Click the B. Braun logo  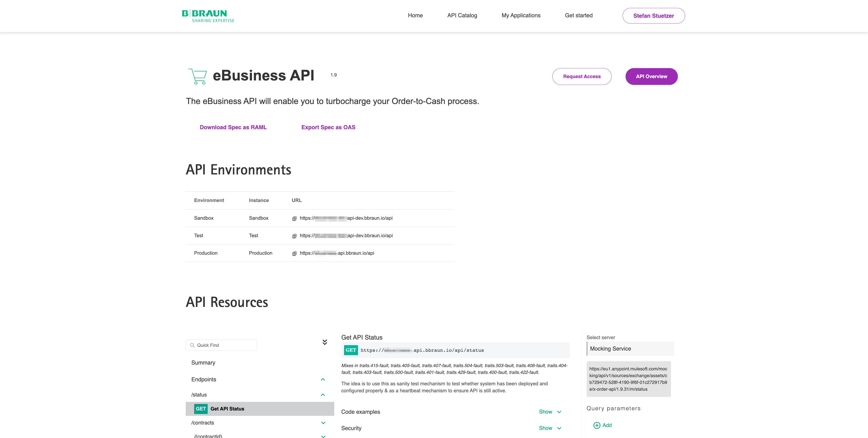[x=208, y=16]
